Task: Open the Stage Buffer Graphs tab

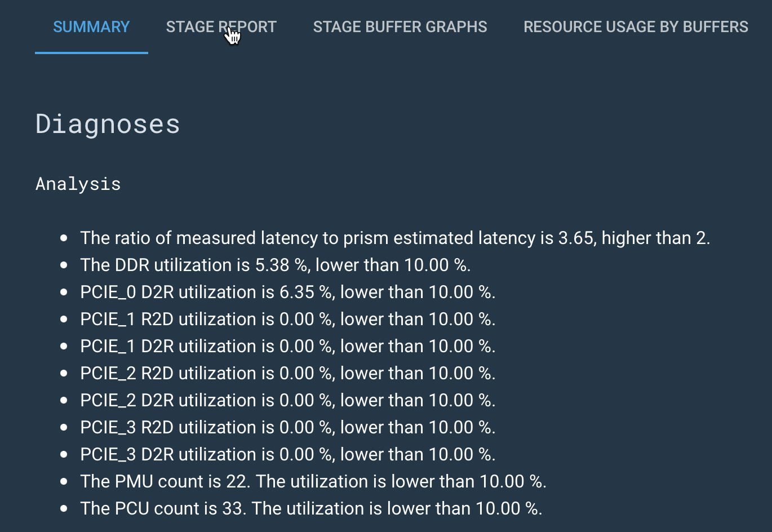Action: pos(400,27)
